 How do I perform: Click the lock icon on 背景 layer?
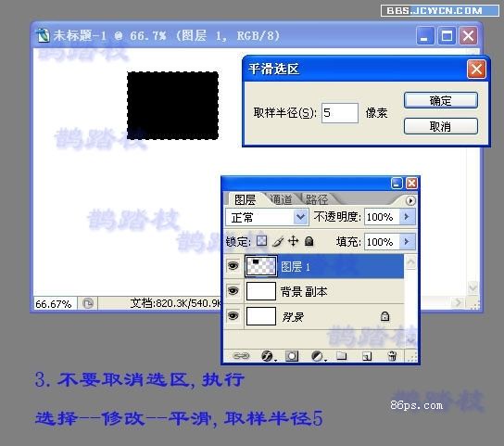tap(384, 316)
